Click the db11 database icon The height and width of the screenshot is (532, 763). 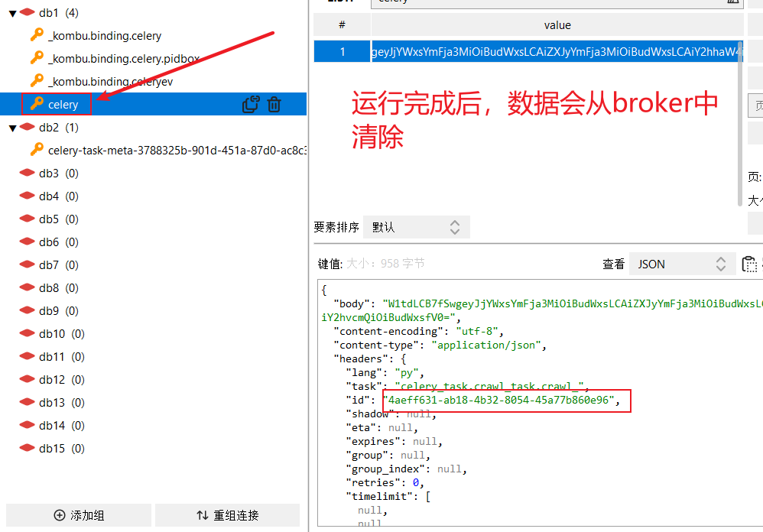pyautogui.click(x=28, y=356)
